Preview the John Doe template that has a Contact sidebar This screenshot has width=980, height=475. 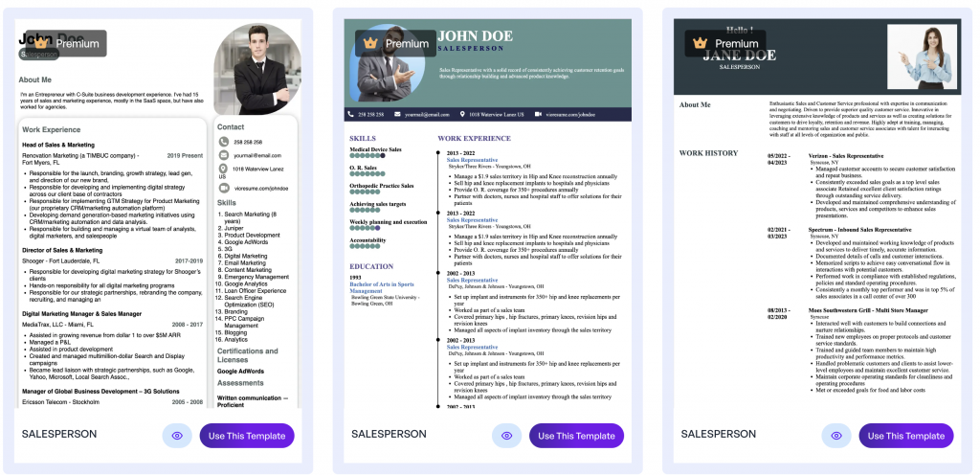(x=177, y=436)
